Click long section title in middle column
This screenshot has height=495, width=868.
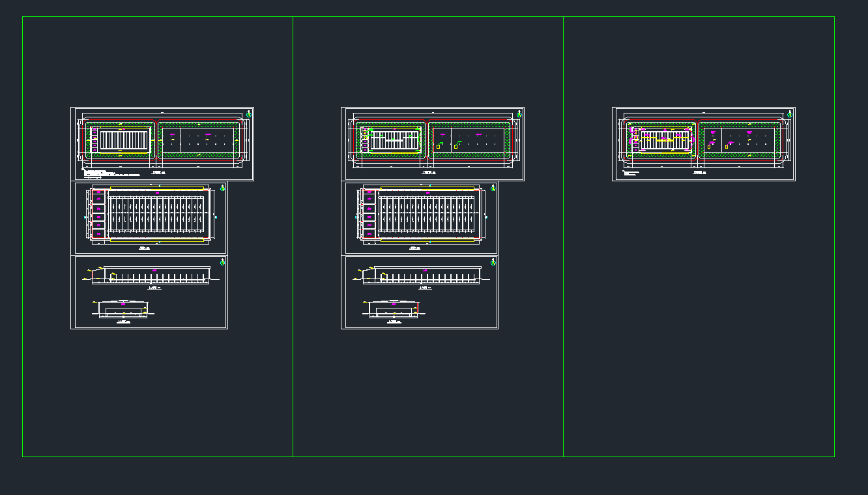(x=424, y=287)
